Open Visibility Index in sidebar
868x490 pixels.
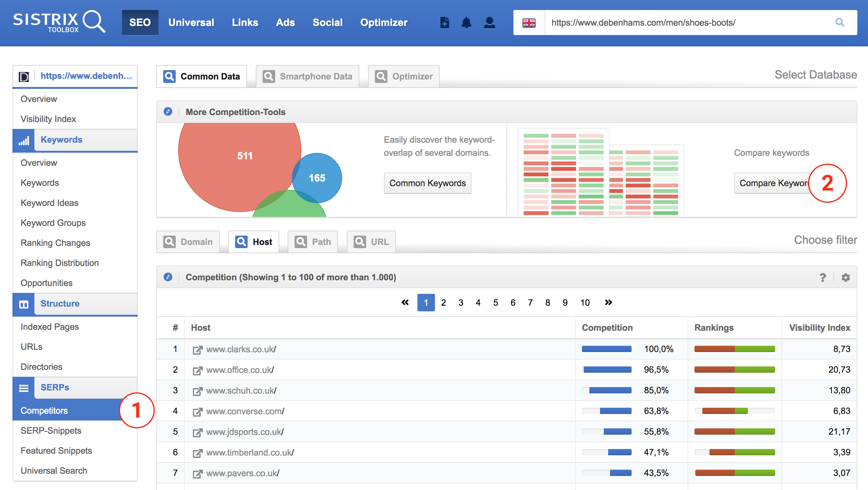tap(48, 119)
